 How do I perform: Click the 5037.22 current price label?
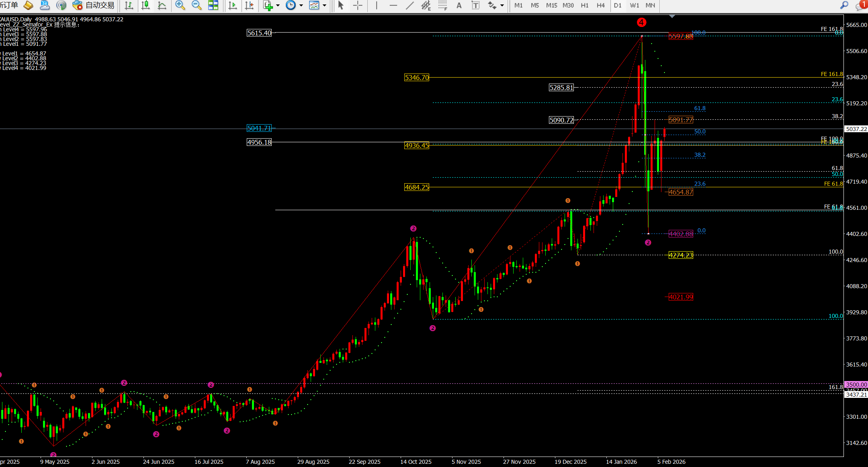tap(856, 129)
